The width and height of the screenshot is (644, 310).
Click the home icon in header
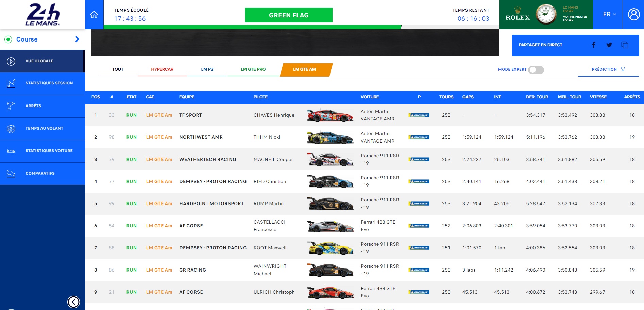[x=94, y=15]
